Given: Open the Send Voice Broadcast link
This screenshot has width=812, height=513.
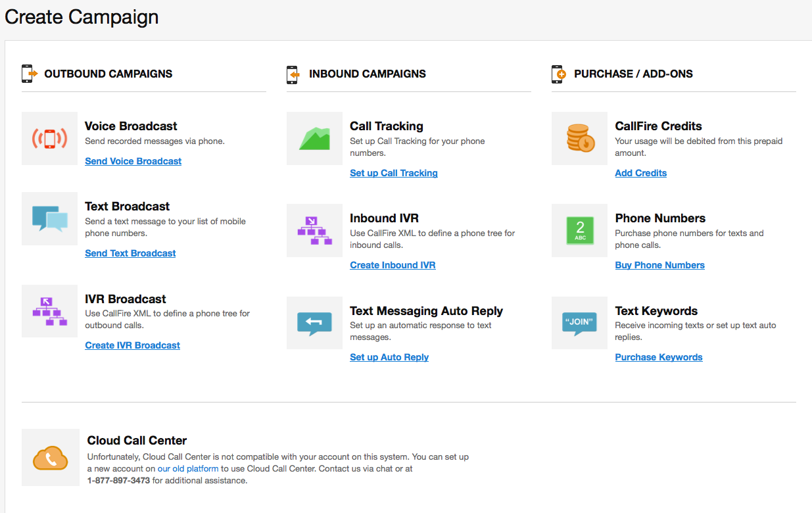Looking at the screenshot, I should coord(133,160).
